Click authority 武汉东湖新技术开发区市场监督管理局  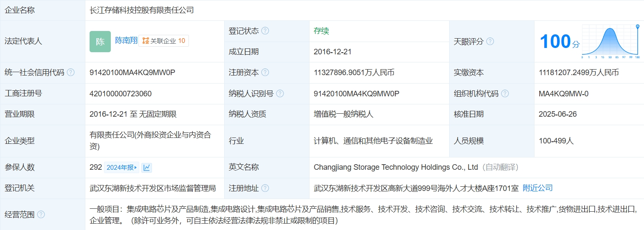click(x=153, y=188)
